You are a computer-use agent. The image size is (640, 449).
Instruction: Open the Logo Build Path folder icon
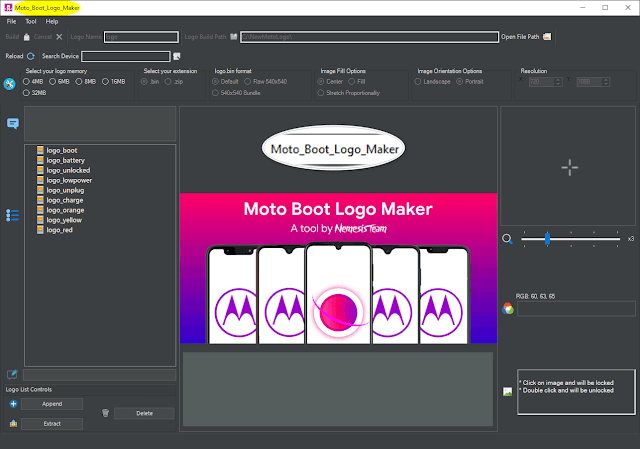233,37
